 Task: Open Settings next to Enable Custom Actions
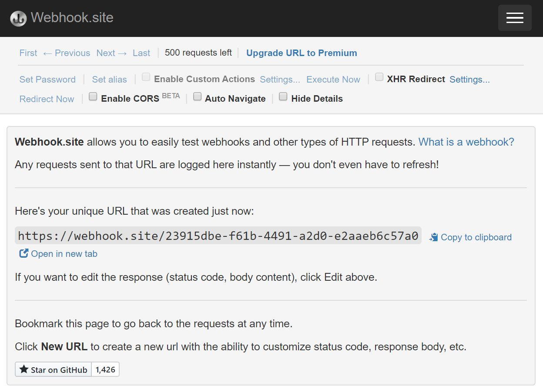[280, 80]
